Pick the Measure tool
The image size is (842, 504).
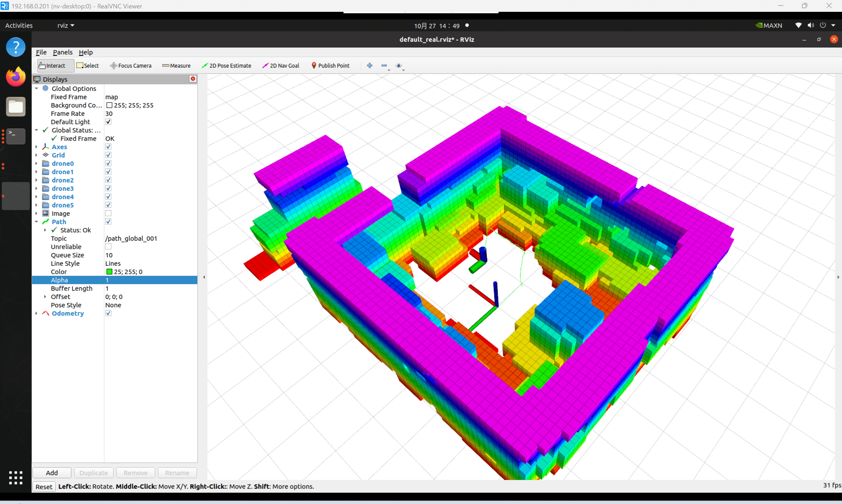(176, 65)
